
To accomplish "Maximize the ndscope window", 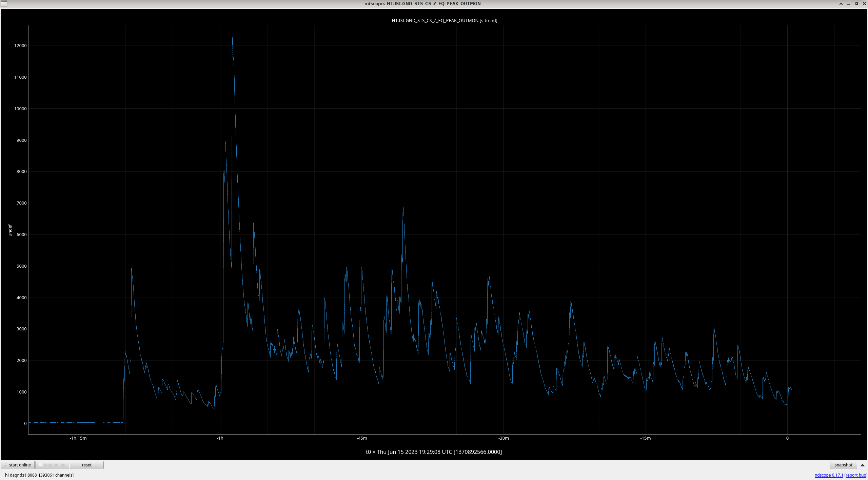I will (x=856, y=4).
